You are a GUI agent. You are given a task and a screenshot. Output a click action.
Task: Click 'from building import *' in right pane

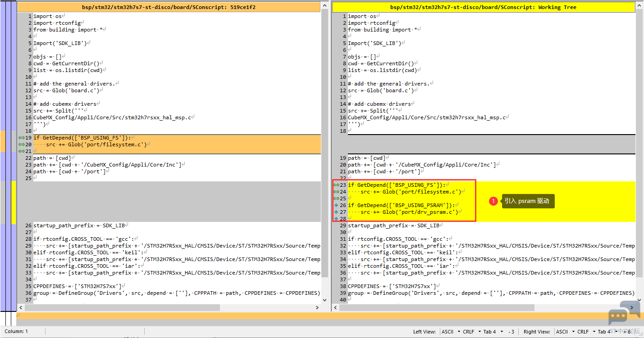(383, 30)
